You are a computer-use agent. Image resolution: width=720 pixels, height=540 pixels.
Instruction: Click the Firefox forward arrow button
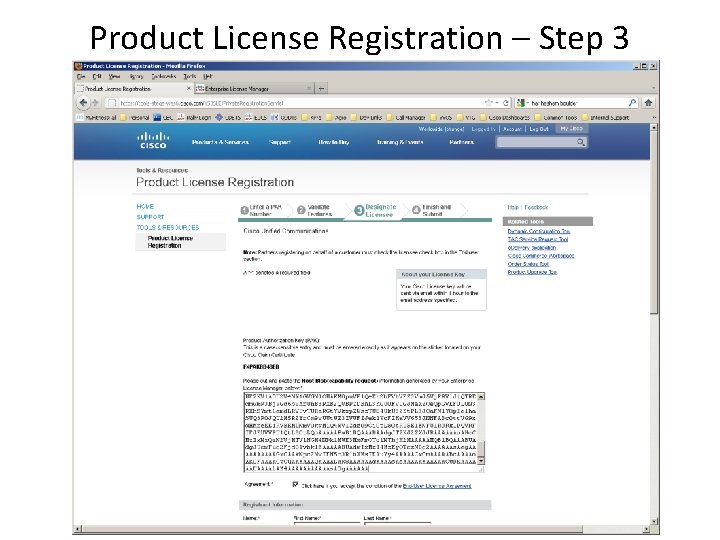[x=96, y=103]
